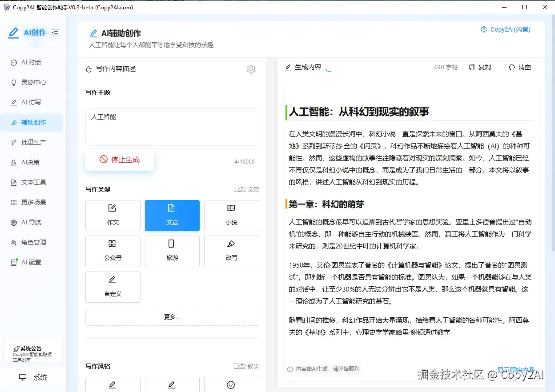Click the 写作主题 section label

(98, 92)
